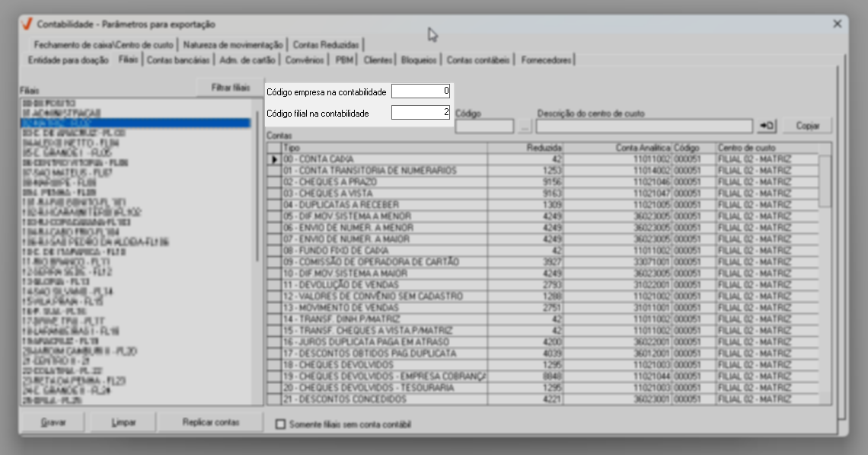Click the row pointer arrow beside CONTA CAIXA
This screenshot has height=455, width=868.
point(274,159)
